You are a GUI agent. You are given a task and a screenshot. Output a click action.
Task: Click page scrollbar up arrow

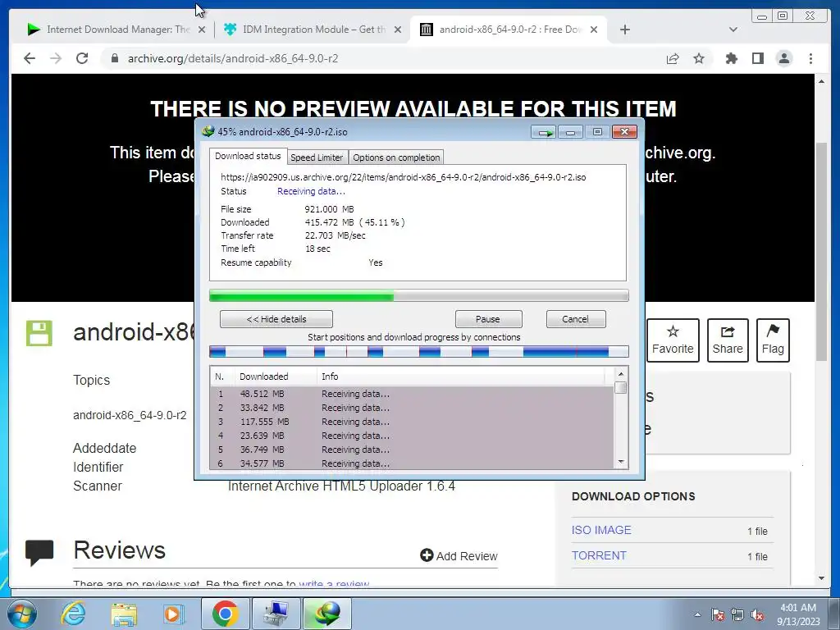(822, 81)
